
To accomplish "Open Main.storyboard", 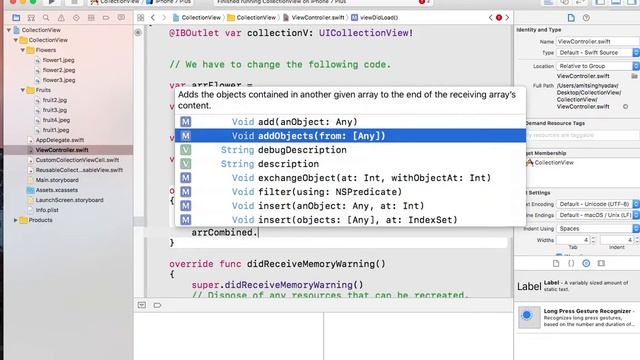I will click(57, 180).
